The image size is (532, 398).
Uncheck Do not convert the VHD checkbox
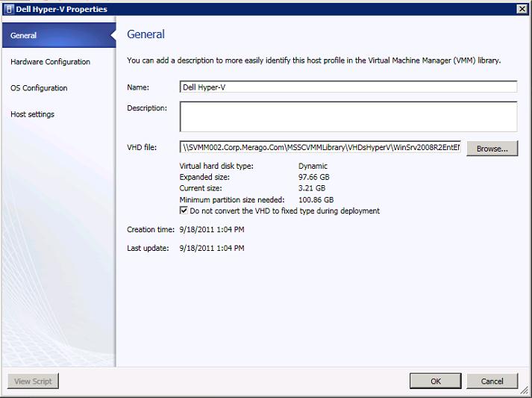pos(184,211)
